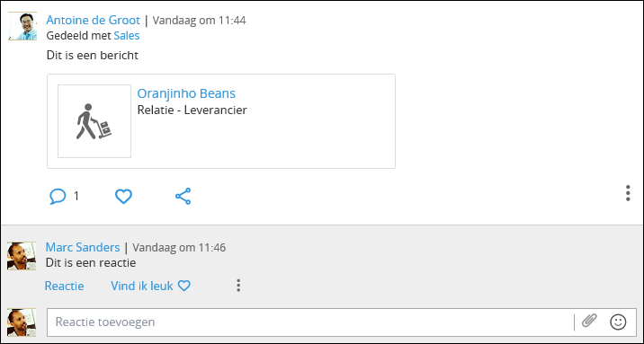Open the comment's three-dot options menu

click(x=238, y=286)
